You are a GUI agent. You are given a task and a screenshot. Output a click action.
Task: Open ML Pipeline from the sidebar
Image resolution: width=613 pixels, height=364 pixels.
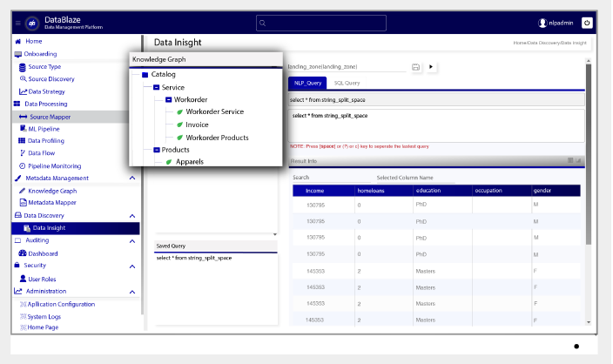coord(44,128)
